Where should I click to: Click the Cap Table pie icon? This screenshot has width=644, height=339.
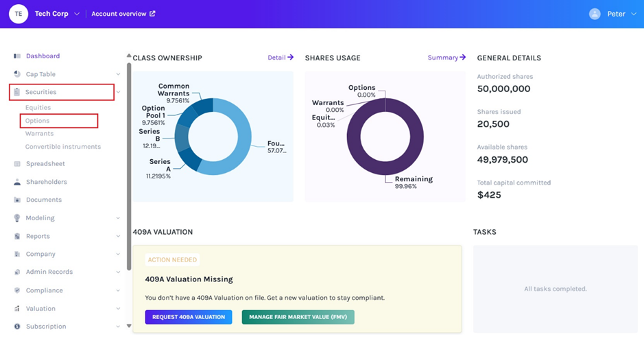pos(17,74)
